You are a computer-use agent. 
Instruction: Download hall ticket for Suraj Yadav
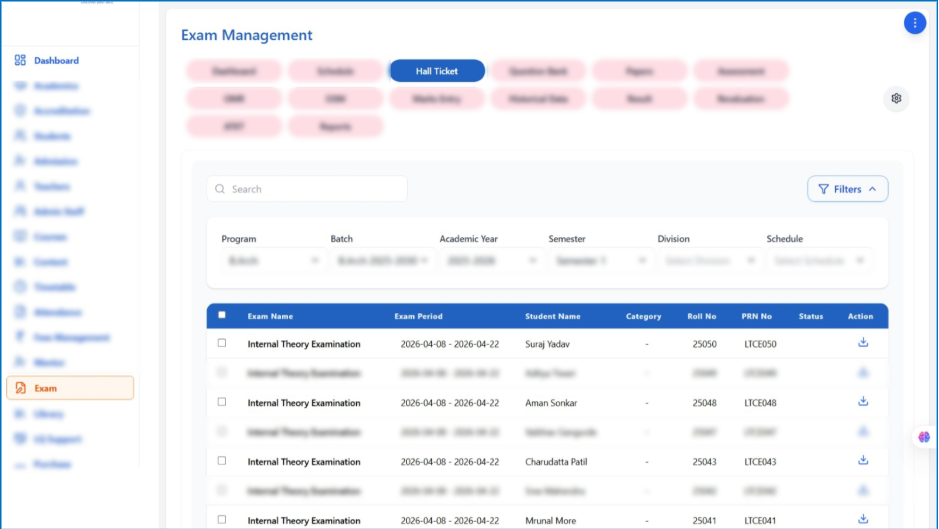(863, 343)
